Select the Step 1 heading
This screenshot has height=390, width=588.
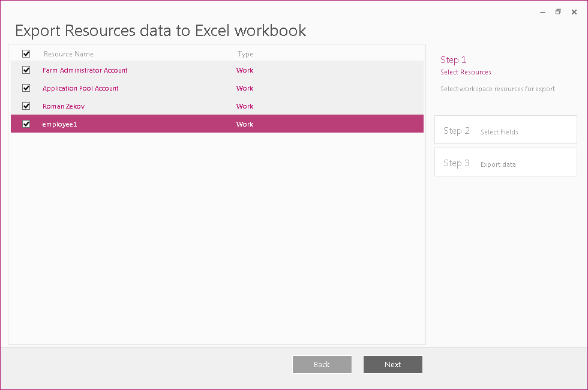coord(453,60)
